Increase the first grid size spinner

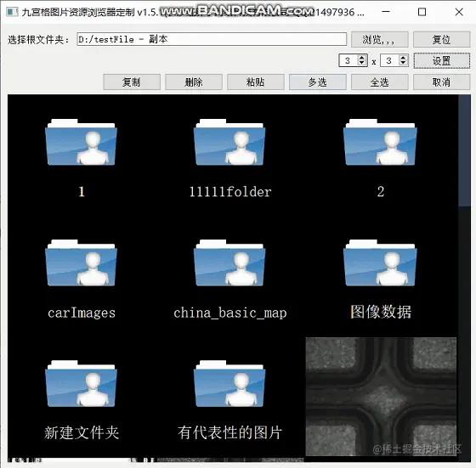coord(361,58)
